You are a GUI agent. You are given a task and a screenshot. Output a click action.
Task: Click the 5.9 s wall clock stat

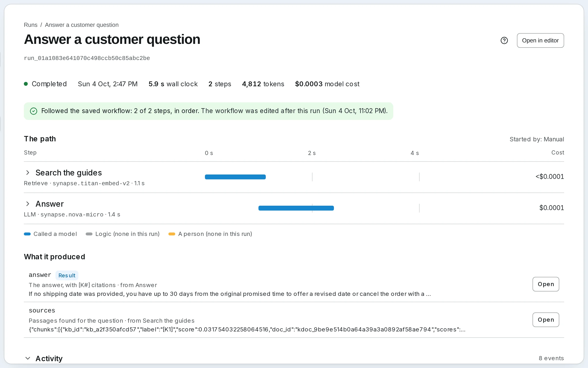173,84
